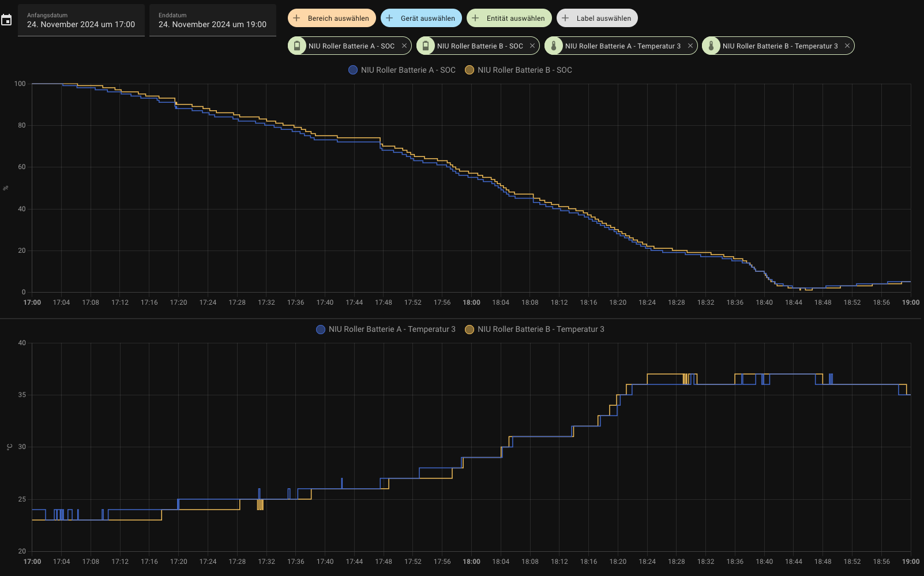Toggle Batterie A - SOC legend series
The height and width of the screenshot is (576, 924).
pos(402,70)
